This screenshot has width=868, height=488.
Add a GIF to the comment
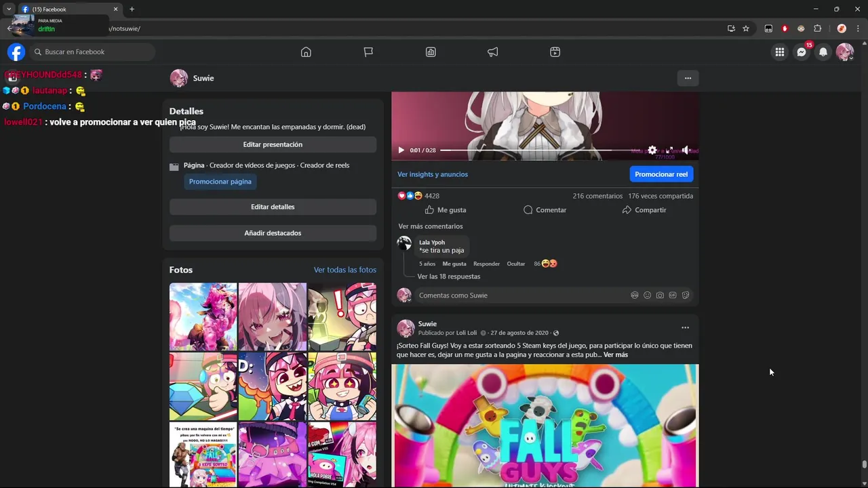(x=673, y=296)
